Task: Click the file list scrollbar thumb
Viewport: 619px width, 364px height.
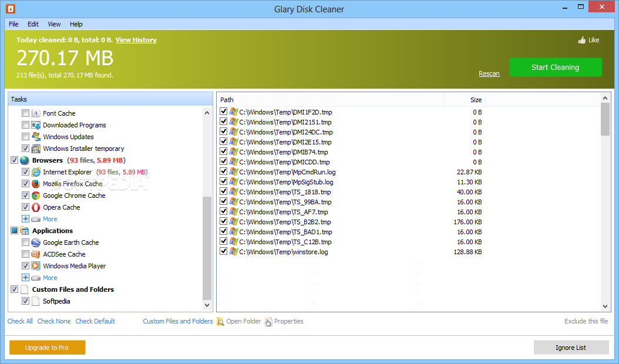Action: pyautogui.click(x=605, y=119)
